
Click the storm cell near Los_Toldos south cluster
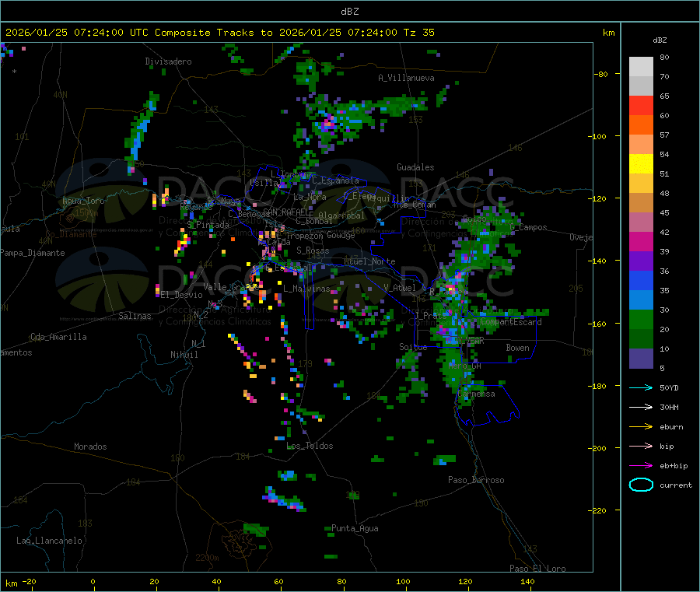click(284, 500)
